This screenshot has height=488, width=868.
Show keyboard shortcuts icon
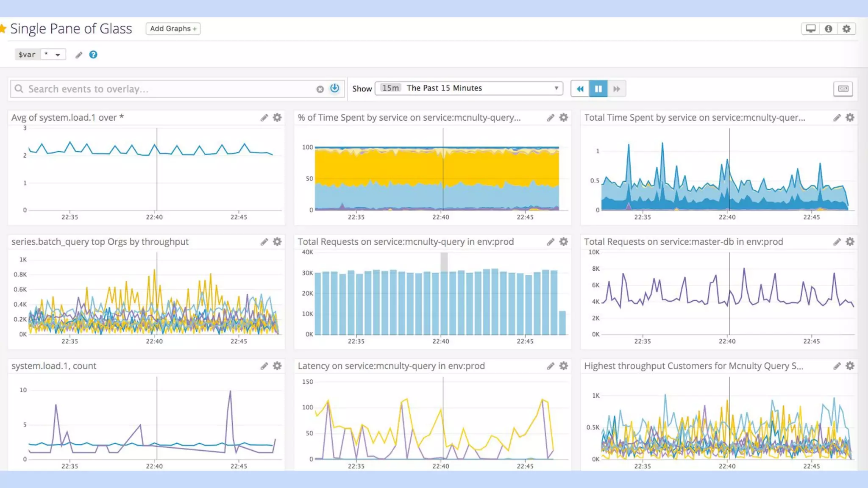843,89
